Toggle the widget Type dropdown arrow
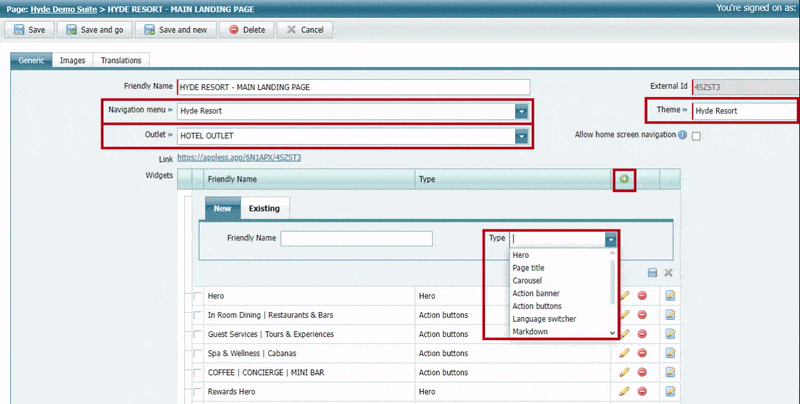This screenshot has width=800, height=404. pyautogui.click(x=611, y=239)
